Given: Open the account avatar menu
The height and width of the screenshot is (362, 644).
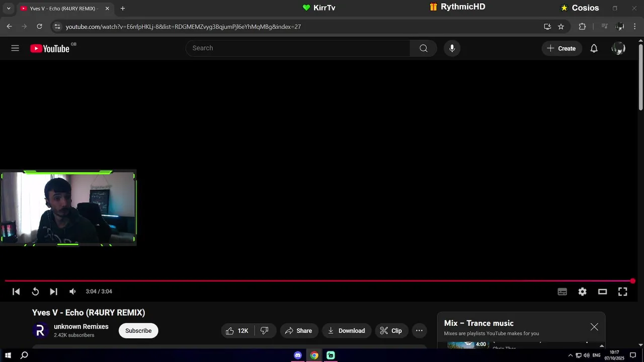Looking at the screenshot, I should (x=618, y=48).
